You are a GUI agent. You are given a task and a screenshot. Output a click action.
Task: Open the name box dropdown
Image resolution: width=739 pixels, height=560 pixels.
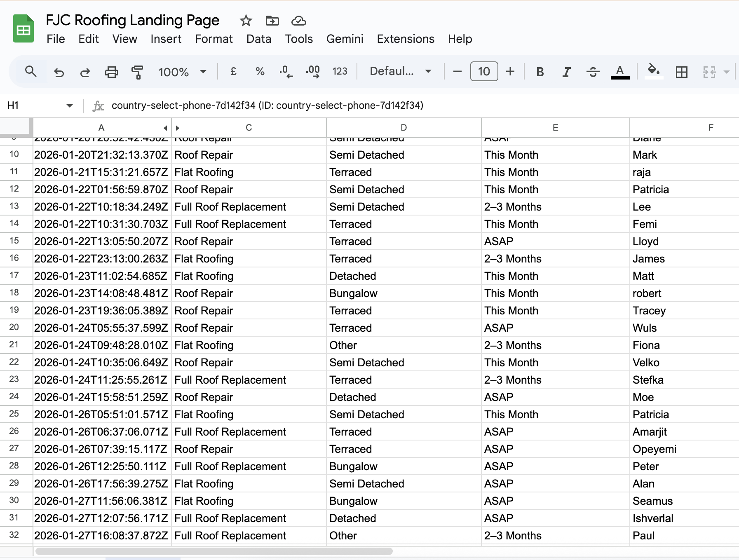tap(69, 105)
